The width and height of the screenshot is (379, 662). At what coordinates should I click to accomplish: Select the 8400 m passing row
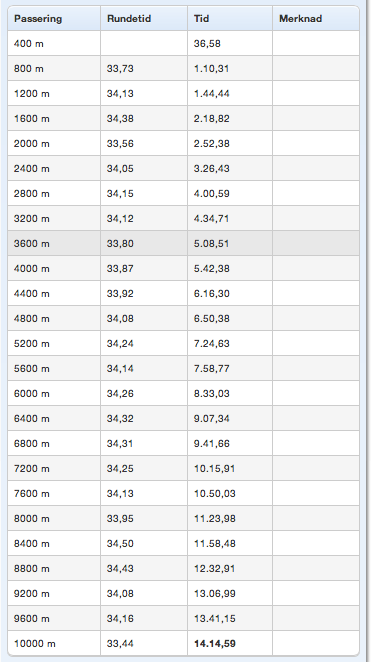[x=183, y=543]
